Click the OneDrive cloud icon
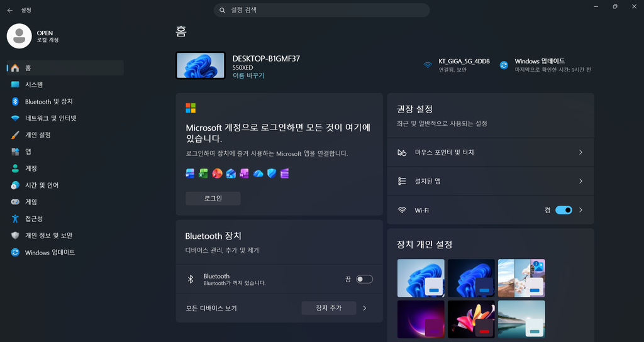The height and width of the screenshot is (342, 644). pos(258,174)
